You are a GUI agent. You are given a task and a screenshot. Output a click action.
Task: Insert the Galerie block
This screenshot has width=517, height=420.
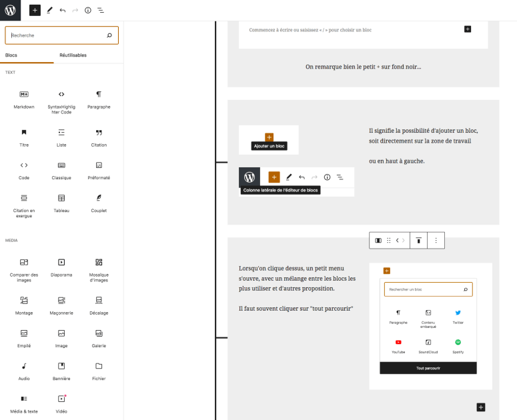coord(99,337)
